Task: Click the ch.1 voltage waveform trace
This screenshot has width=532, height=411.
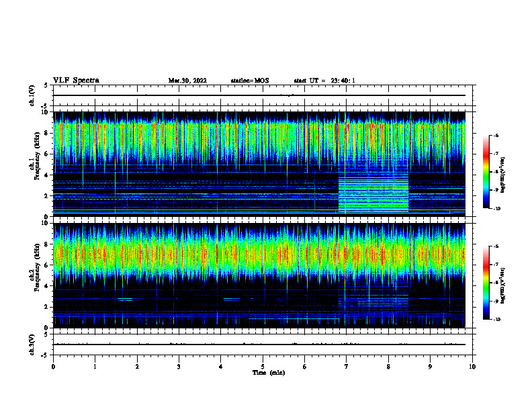Action: (x=259, y=95)
